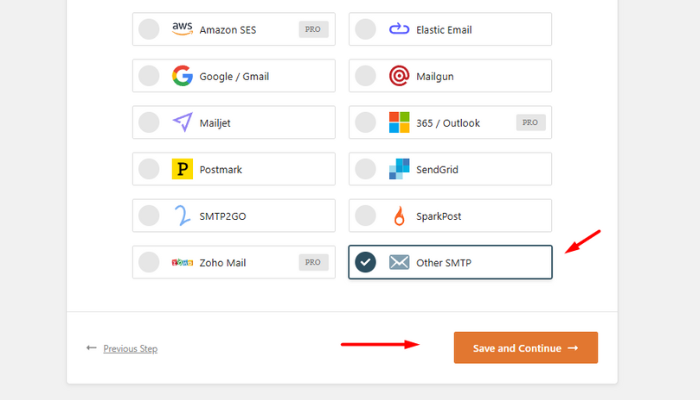Click the Mailjet label text
Screen dimensions: 700x400
(x=215, y=123)
